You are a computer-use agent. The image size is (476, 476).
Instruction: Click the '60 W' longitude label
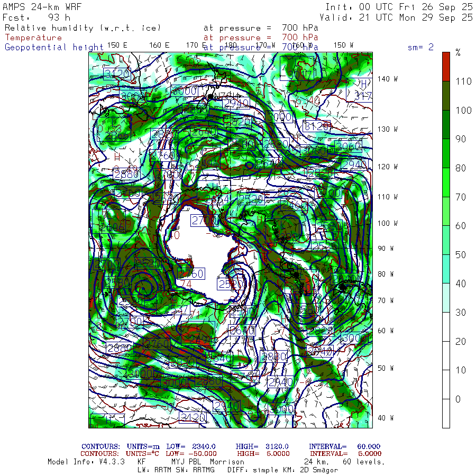point(386,331)
